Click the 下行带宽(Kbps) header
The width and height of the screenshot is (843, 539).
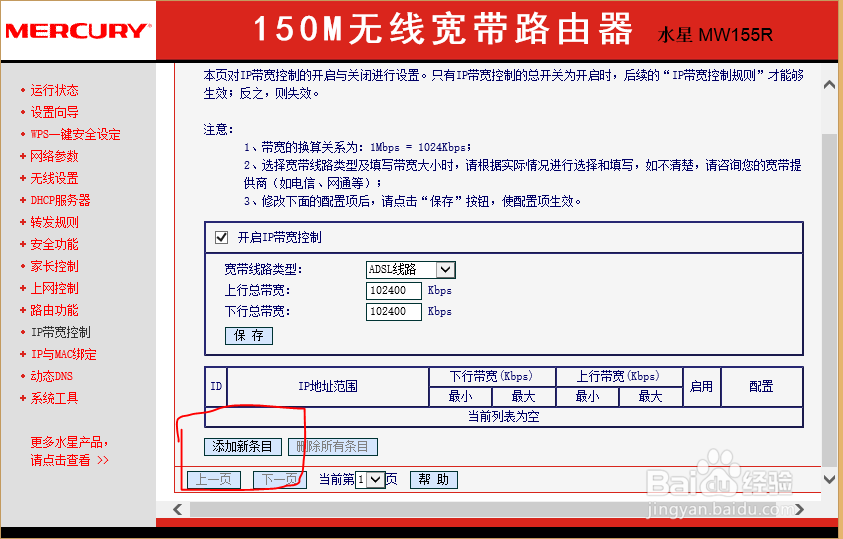492,377
